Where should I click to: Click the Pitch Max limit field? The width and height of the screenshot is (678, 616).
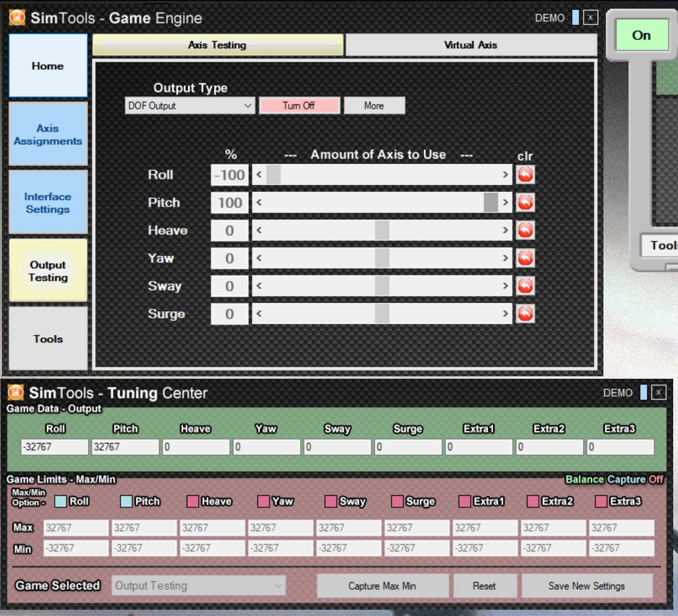[144, 527]
